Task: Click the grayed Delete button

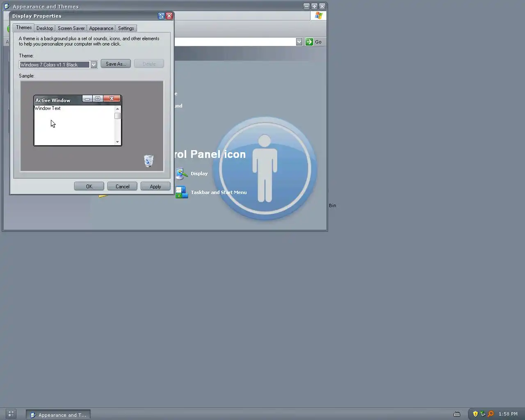Action: click(149, 64)
